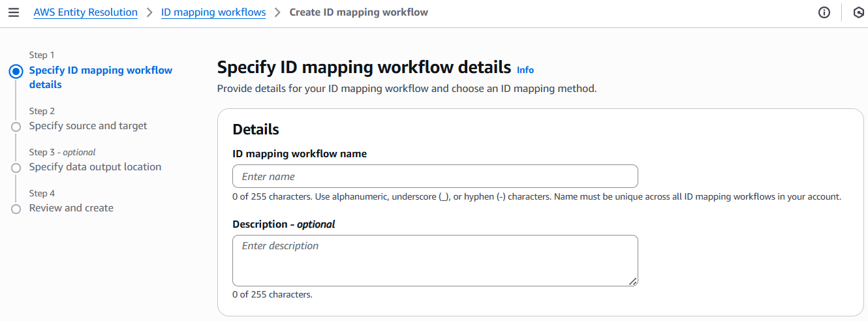Select the Step 1 circle indicator
This screenshot has width=868, height=321.
(x=16, y=71)
